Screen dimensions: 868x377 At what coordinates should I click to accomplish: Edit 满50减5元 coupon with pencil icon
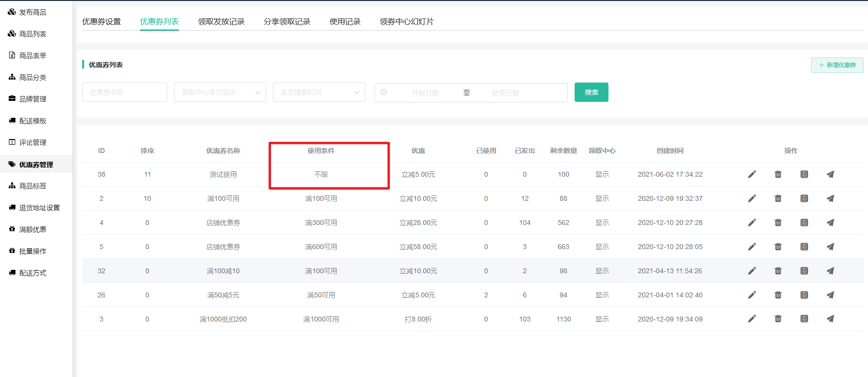pos(752,295)
